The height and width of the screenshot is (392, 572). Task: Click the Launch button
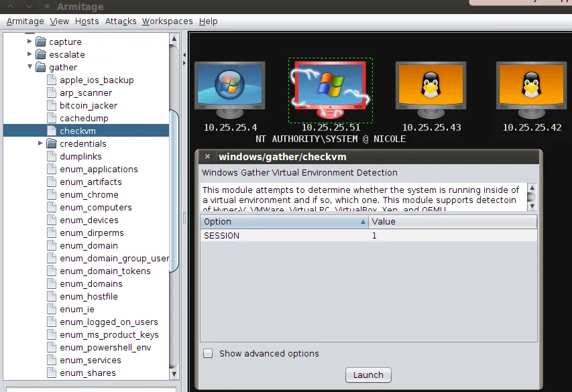coord(368,375)
